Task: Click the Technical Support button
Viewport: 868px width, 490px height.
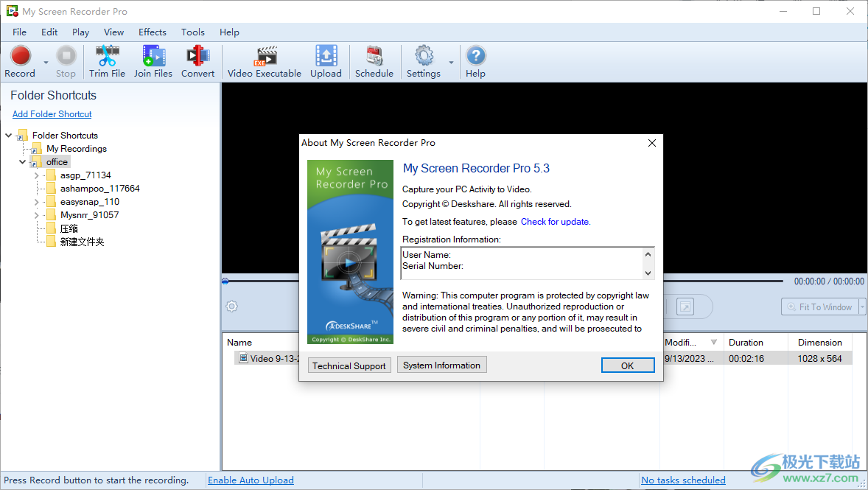Action: 349,365
